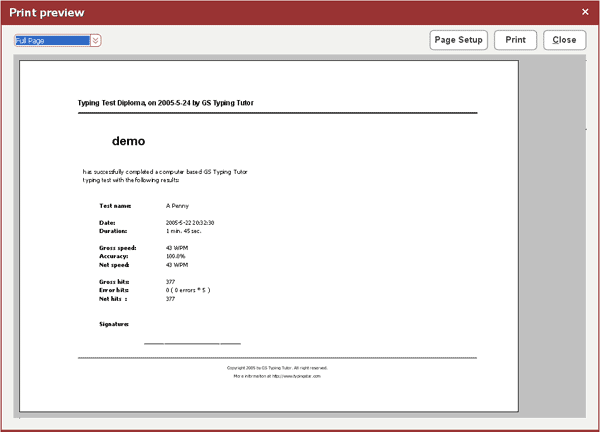The width and height of the screenshot is (600, 432).
Task: Select the Full Page zoom field
Action: click(52, 41)
